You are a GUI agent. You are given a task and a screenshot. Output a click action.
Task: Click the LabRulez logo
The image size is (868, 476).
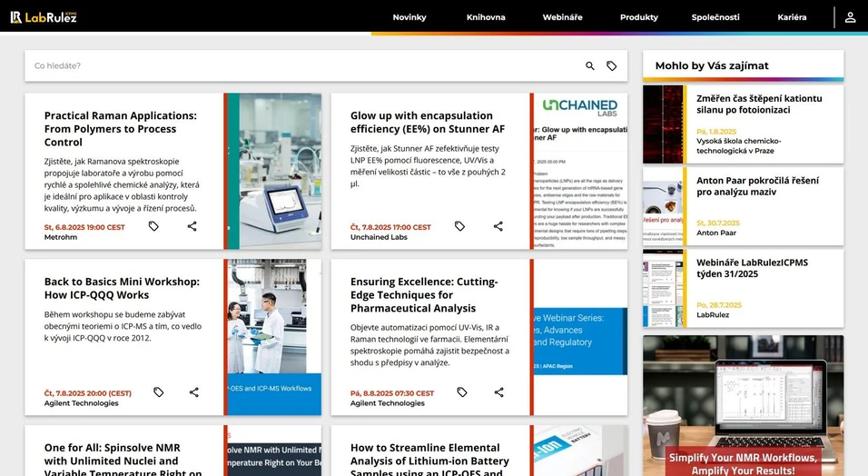44,17
